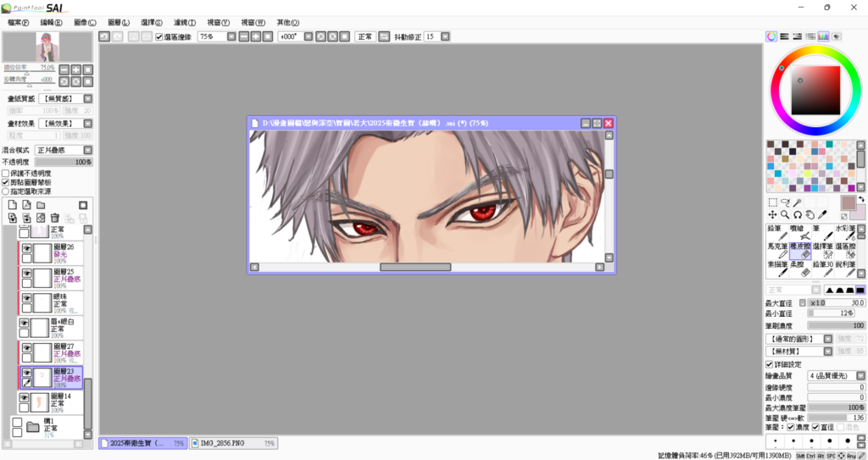This screenshot has height=460, width=868.
Task: Open 抖動修正 stabilizer value dropdown
Action: click(445, 36)
